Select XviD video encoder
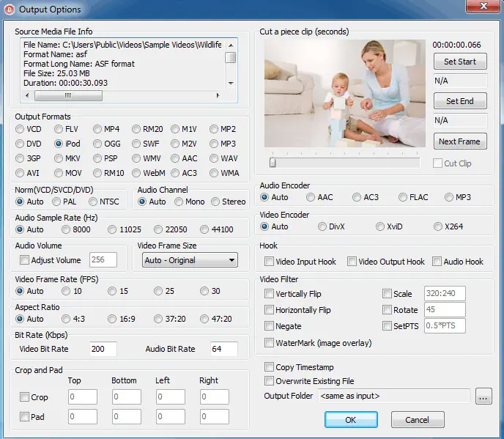Image resolution: width=504 pixels, height=439 pixels. (380, 226)
